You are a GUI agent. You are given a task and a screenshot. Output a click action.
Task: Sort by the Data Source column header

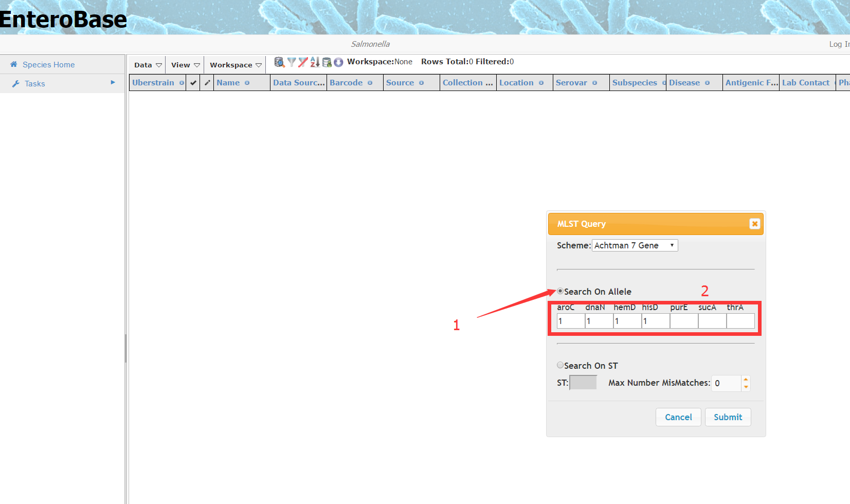tap(299, 83)
